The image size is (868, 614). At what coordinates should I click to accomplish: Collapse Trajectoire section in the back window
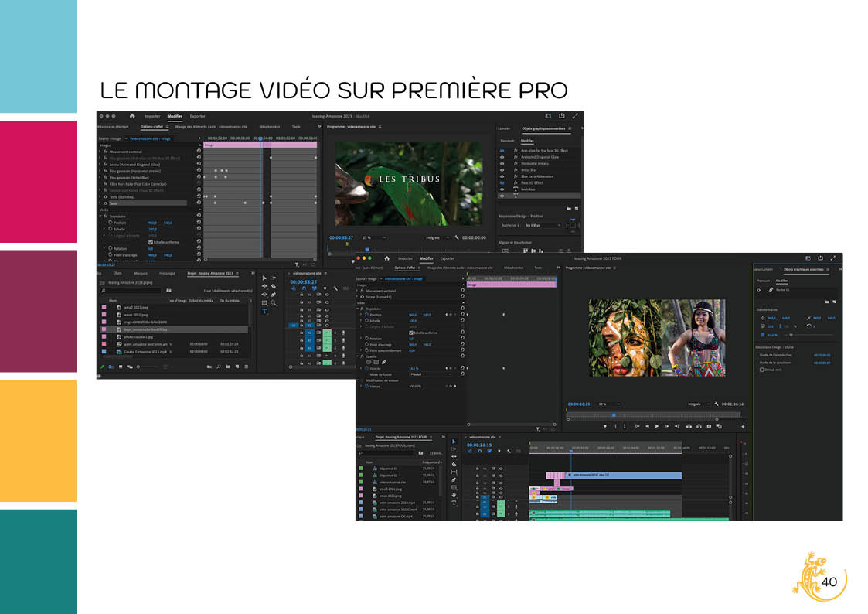click(101, 216)
